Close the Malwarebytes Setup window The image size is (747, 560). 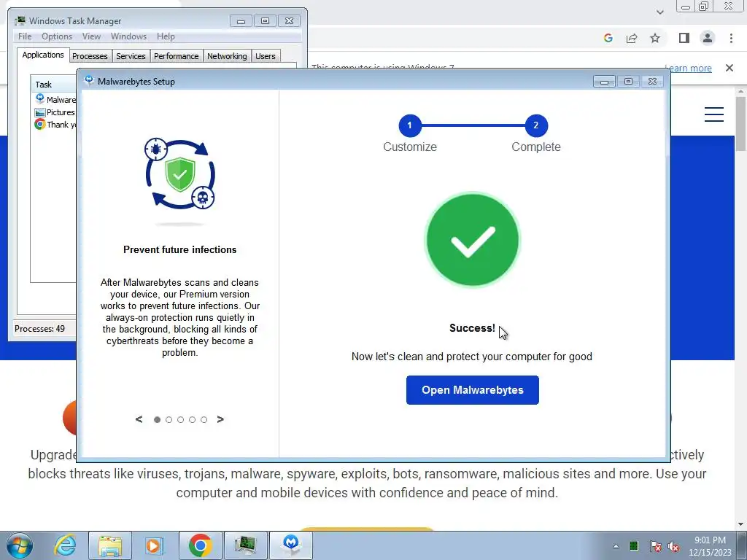(652, 82)
